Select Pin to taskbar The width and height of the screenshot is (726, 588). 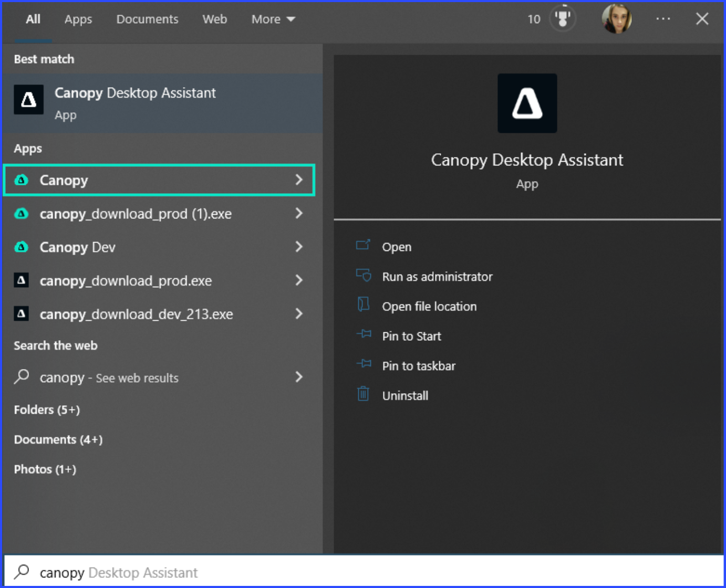(x=419, y=366)
